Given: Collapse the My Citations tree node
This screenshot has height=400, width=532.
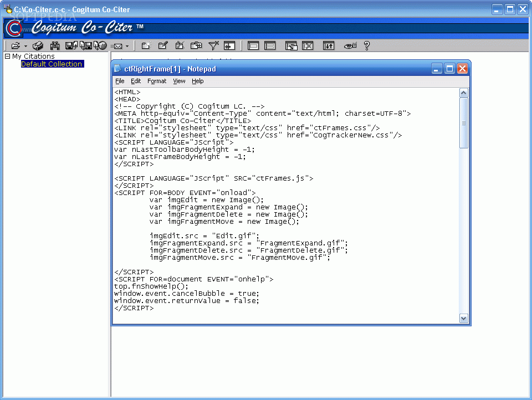Looking at the screenshot, I should tap(7, 56).
